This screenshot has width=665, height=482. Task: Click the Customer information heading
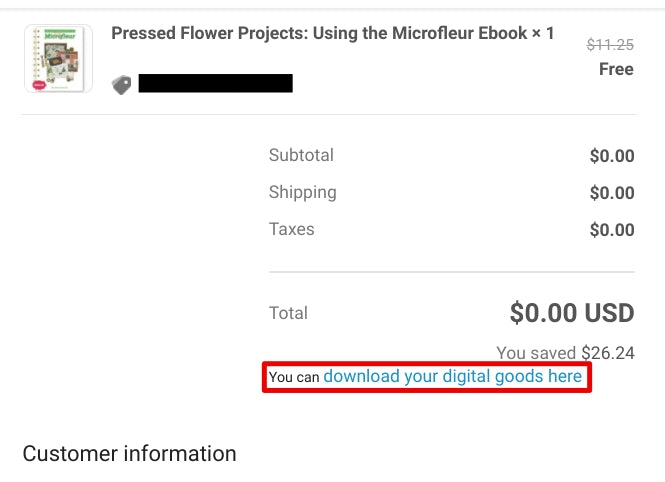(129, 454)
